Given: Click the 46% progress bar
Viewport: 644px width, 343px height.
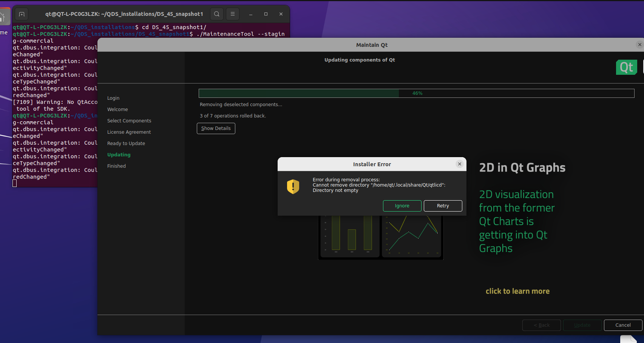Looking at the screenshot, I should coord(416,93).
